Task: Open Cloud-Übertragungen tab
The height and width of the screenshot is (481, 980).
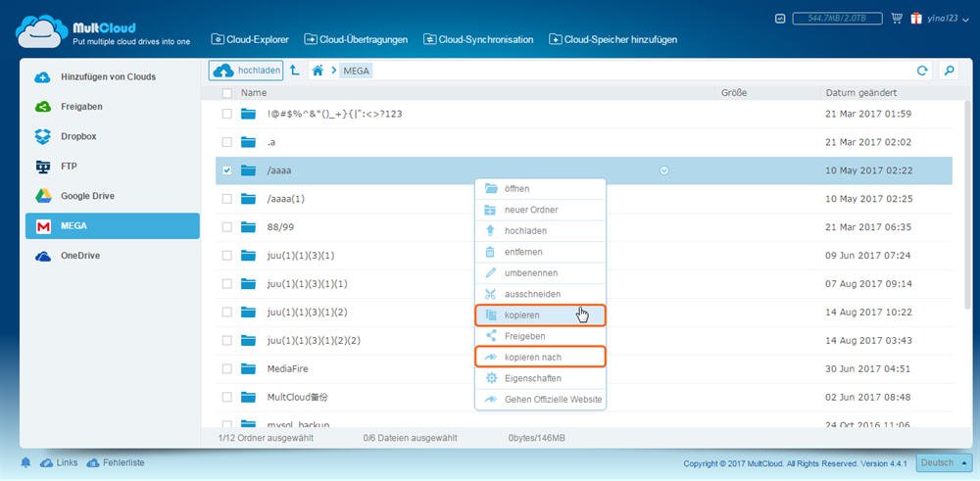Action: [356, 39]
